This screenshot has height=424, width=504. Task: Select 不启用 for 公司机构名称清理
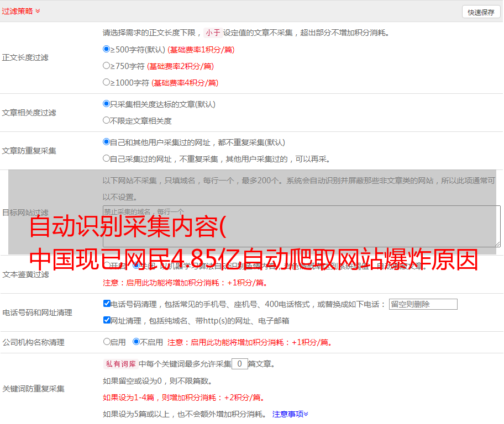coord(136,342)
